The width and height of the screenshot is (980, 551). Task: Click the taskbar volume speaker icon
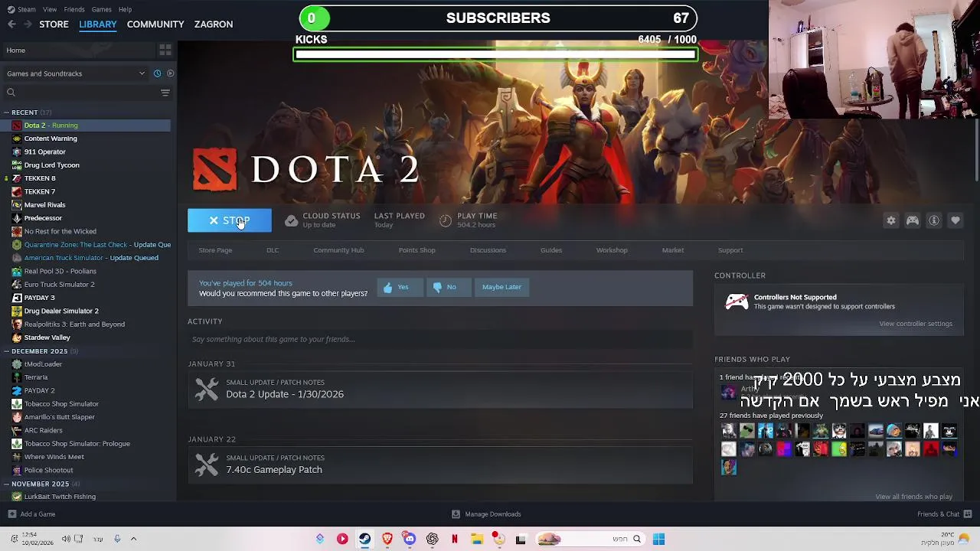pos(66,539)
